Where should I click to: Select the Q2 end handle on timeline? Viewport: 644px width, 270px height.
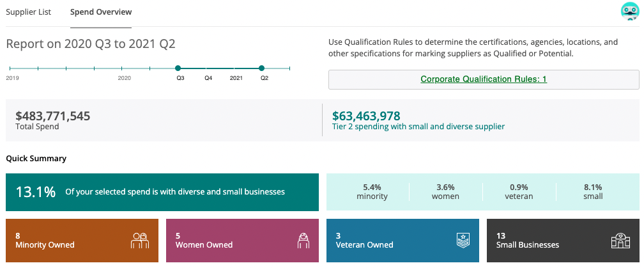point(262,68)
